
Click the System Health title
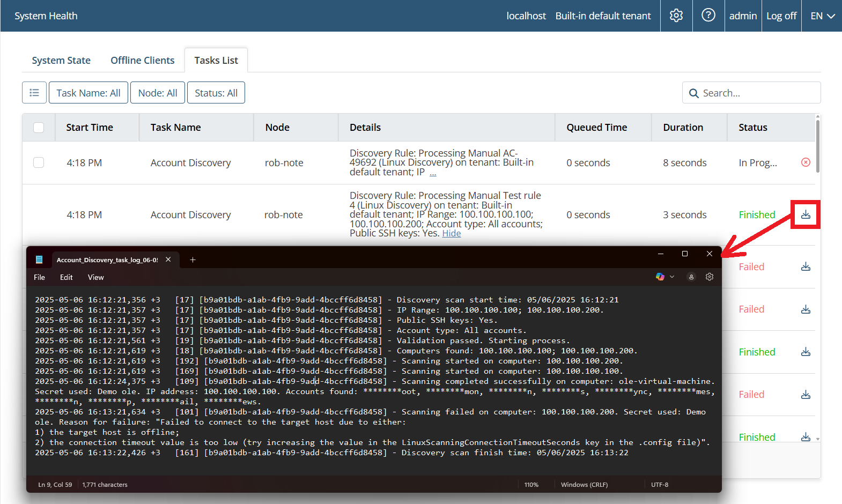coord(46,16)
